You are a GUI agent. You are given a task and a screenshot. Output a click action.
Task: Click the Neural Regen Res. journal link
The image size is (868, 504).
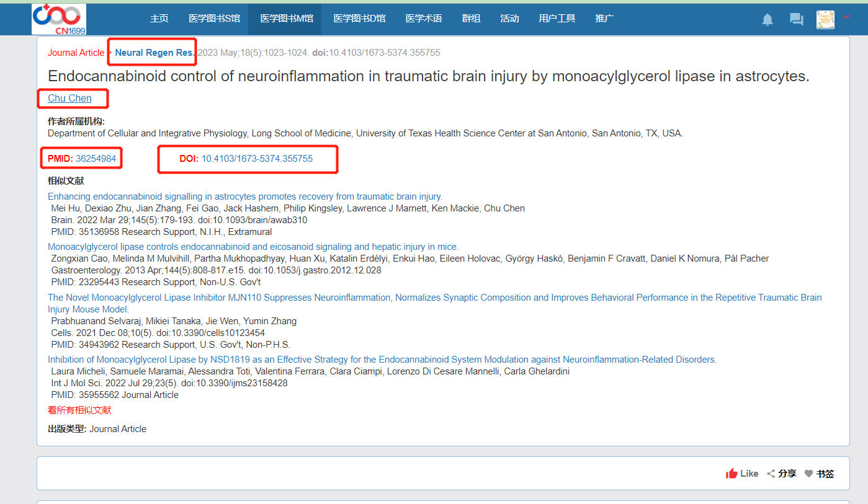[154, 53]
